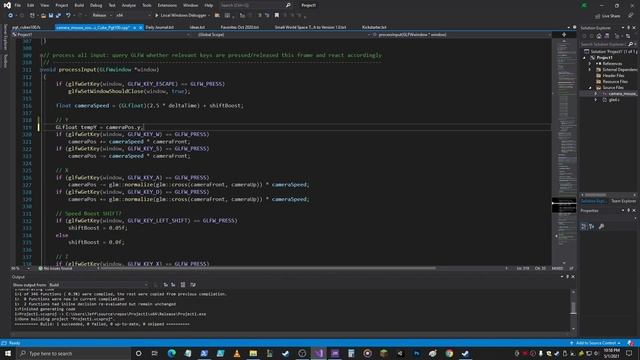Image resolution: width=640 pixels, height=360 pixels.
Task: Close the active camera_mouse cpp tab
Action: tap(140, 28)
